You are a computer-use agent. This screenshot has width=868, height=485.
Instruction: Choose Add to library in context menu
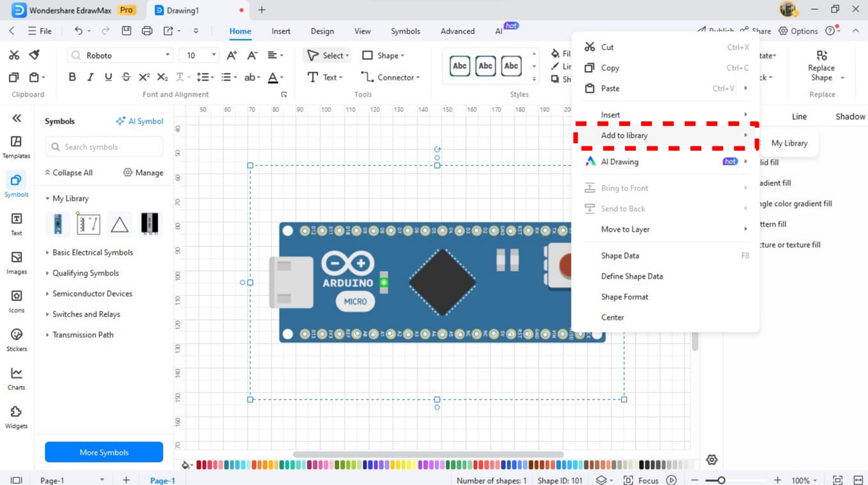[666, 135]
